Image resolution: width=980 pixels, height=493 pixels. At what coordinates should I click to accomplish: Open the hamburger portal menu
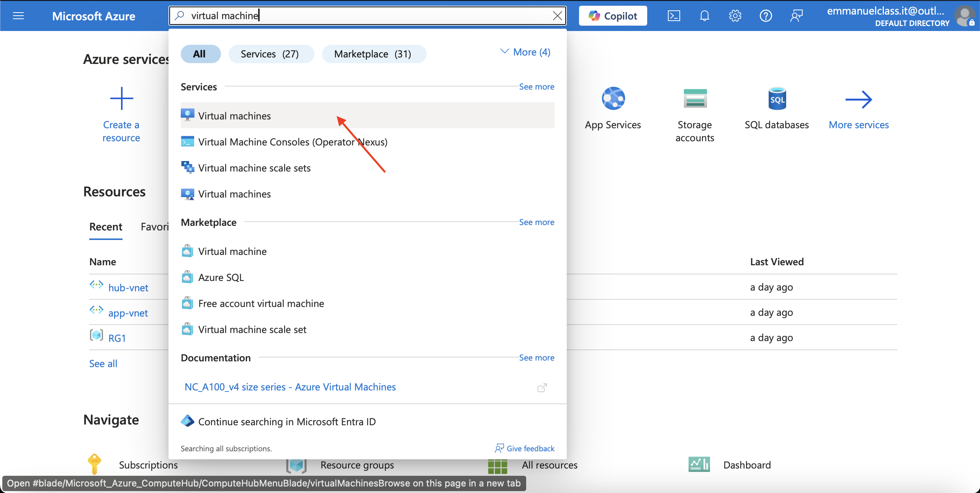tap(18, 16)
